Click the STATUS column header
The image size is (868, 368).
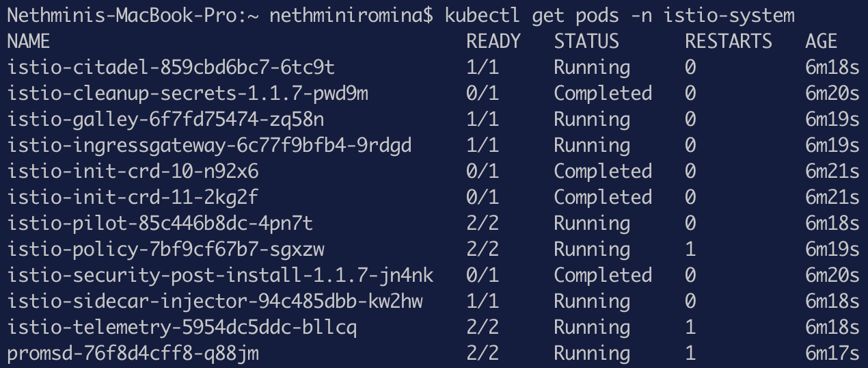pos(586,42)
